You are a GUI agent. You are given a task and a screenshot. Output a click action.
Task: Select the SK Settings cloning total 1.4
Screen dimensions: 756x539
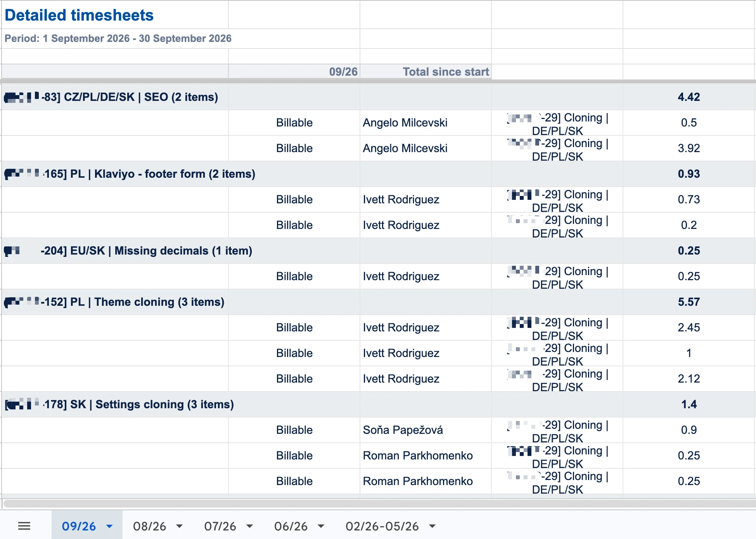click(689, 404)
